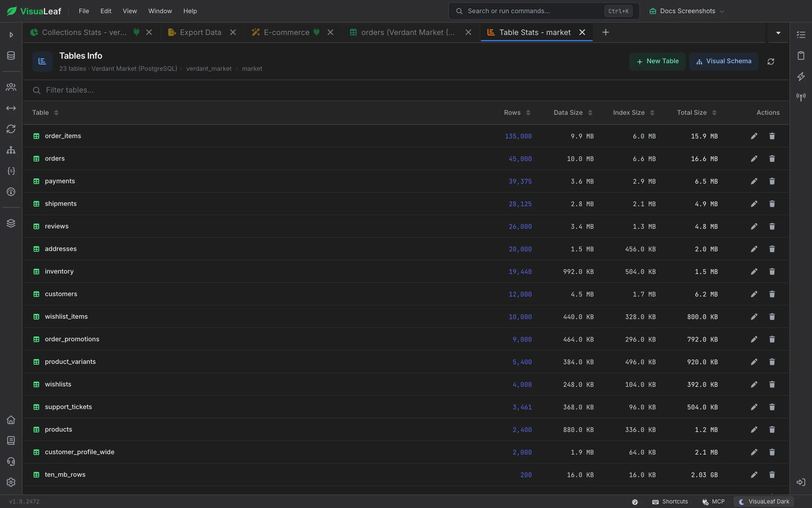Delete the payments table
Image resolution: width=812 pixels, height=508 pixels.
(x=772, y=181)
